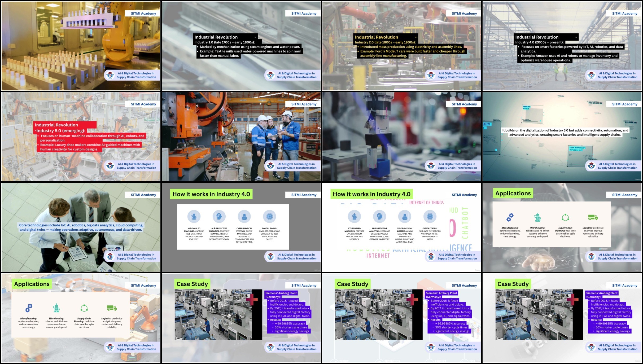Image resolution: width=643 pixels, height=364 pixels.
Task: Click 'How it works' title on word-cloud slide
Action: 371,194
